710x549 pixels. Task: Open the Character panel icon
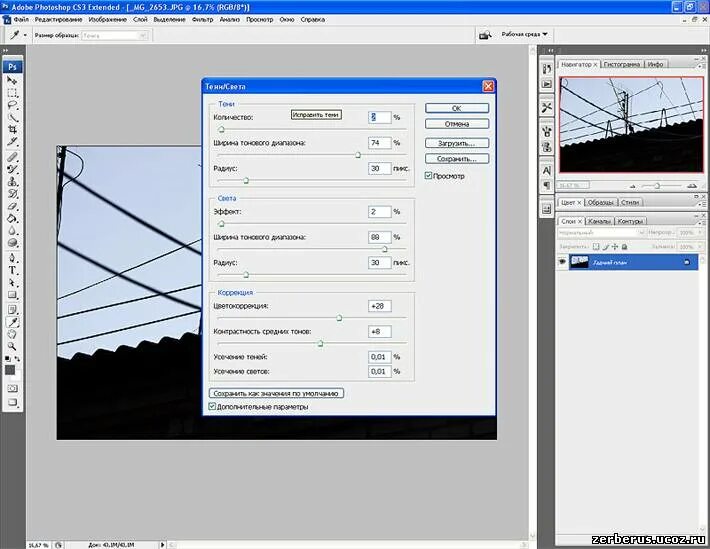click(547, 170)
